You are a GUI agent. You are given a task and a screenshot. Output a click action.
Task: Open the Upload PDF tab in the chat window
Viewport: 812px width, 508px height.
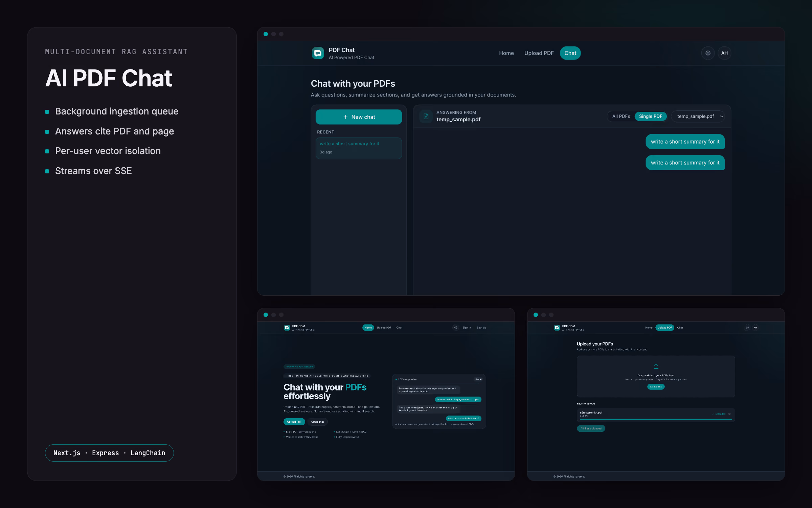[539, 53]
